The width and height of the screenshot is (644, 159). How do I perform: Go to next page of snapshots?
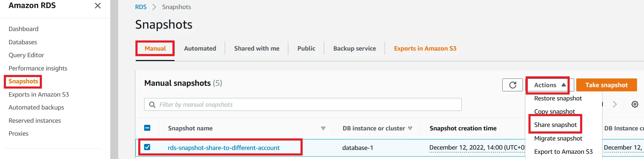[615, 104]
